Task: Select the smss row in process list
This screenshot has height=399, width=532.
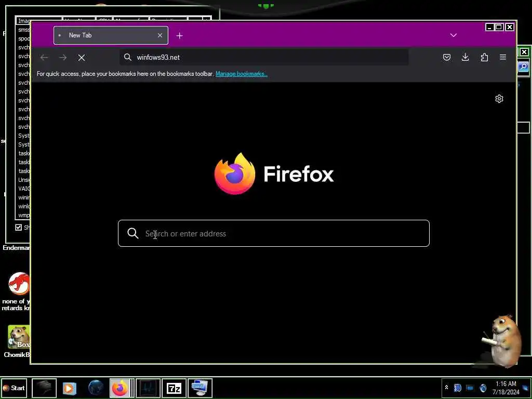Action: pos(24,30)
